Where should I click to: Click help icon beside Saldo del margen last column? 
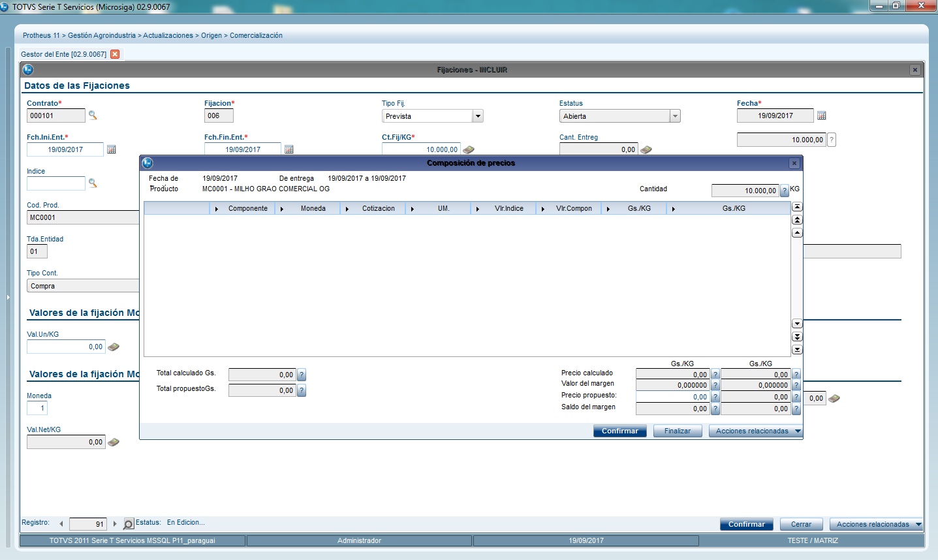(x=796, y=409)
